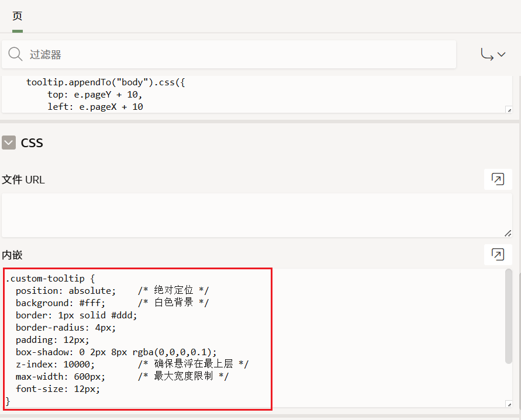
Task: Switch to the 页 tab
Action: (x=18, y=16)
